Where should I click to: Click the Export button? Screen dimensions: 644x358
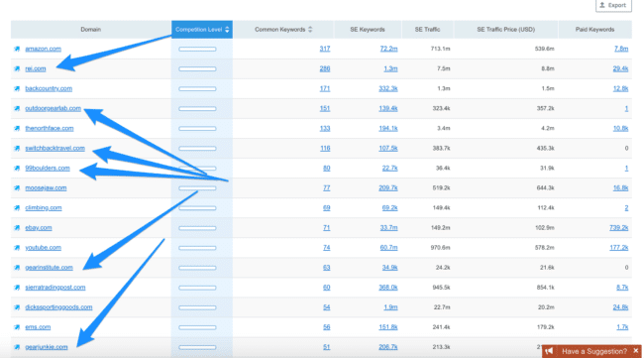click(613, 5)
